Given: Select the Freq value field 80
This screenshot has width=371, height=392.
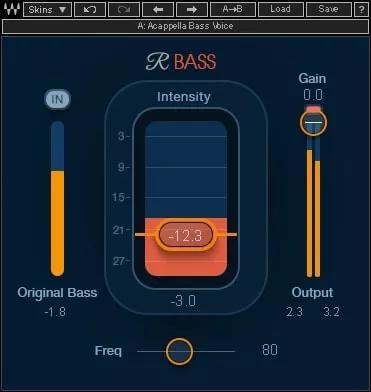Looking at the screenshot, I should (270, 350).
